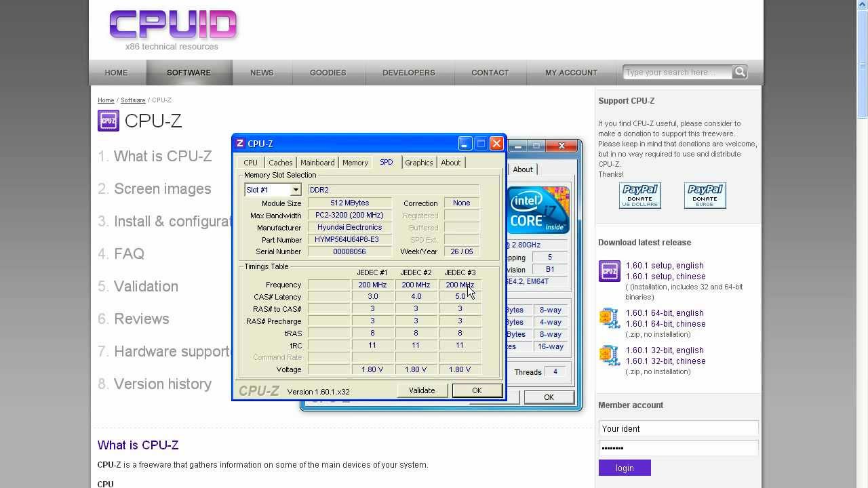Open the HOME menu item
868x488 pixels.
point(116,73)
